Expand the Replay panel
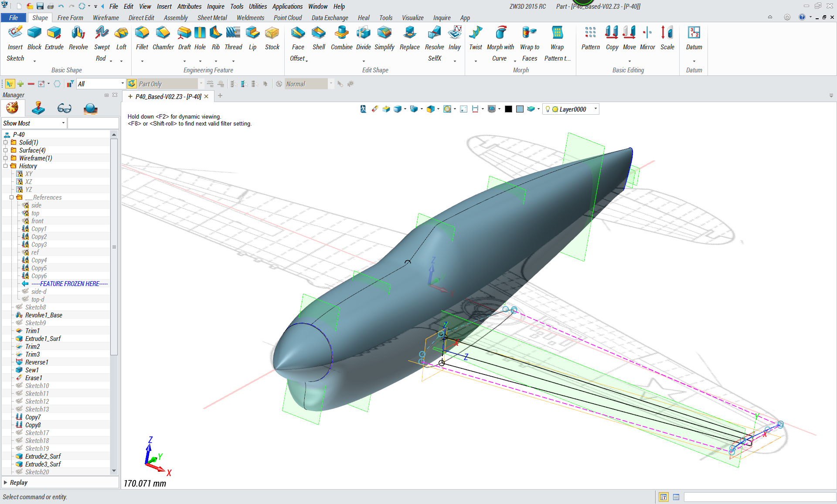 (6, 483)
